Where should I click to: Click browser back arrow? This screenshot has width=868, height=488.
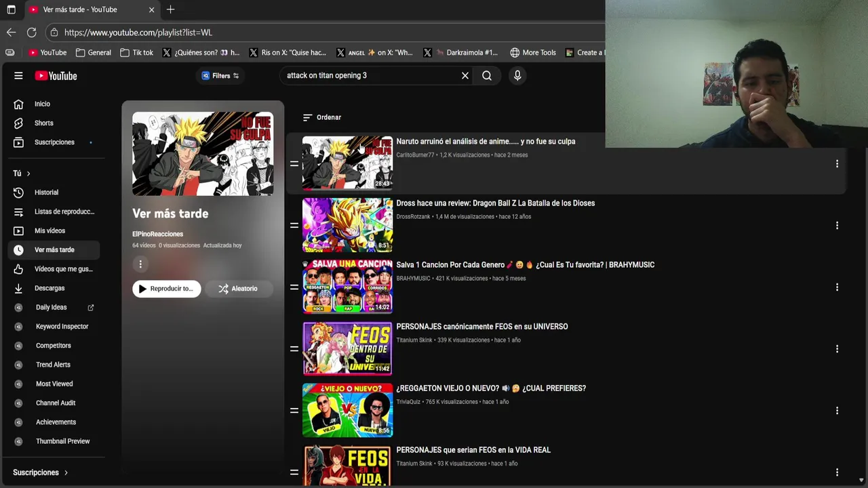coord(11,33)
